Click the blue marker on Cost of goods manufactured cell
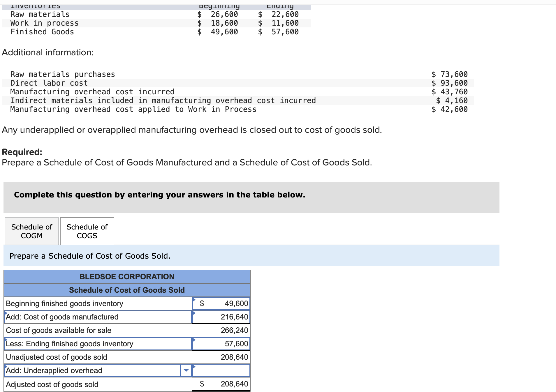The height and width of the screenshot is (392, 556). point(194,313)
